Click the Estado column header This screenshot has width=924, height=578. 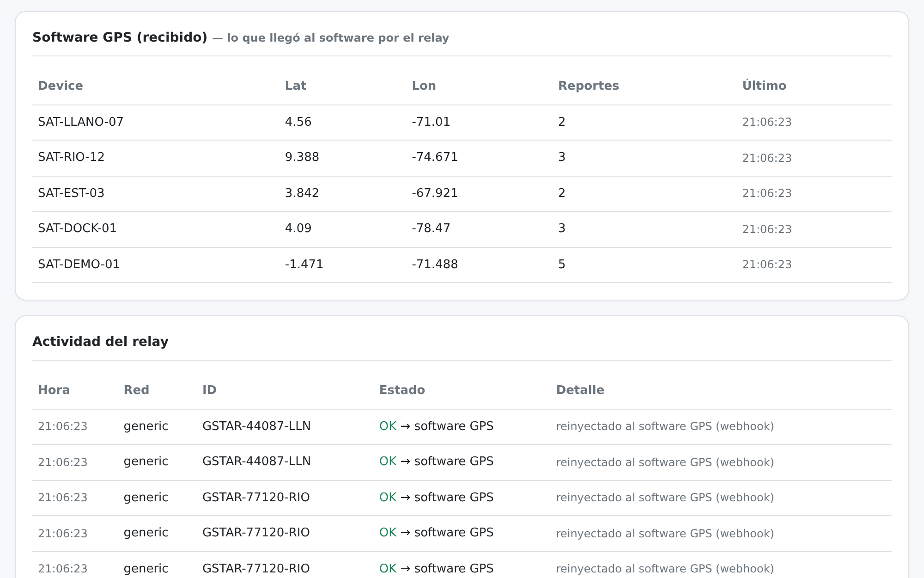[402, 390]
